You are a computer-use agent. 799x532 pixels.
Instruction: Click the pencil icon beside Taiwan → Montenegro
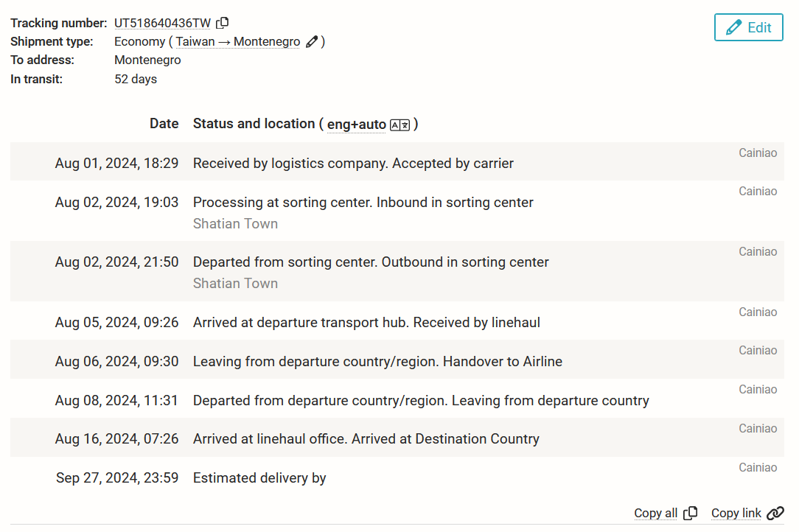tap(312, 42)
